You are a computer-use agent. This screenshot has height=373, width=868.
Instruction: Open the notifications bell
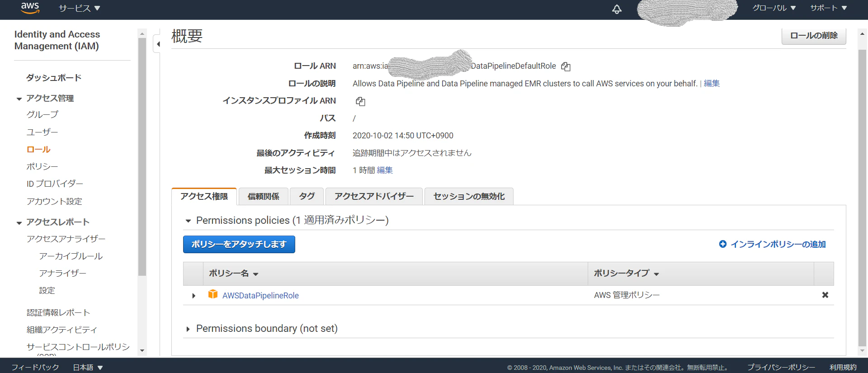tap(617, 9)
